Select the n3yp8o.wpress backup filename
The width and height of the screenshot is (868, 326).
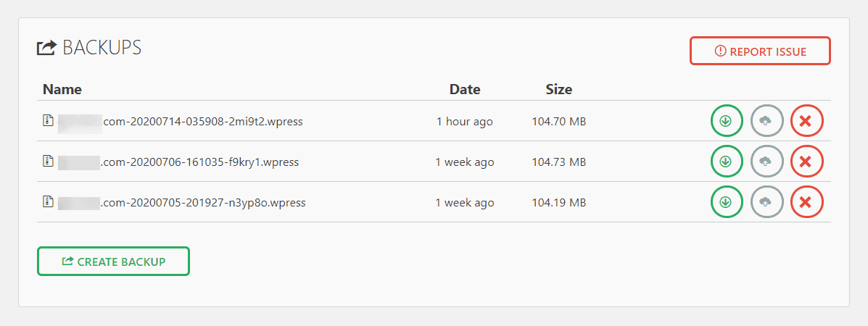click(203, 203)
